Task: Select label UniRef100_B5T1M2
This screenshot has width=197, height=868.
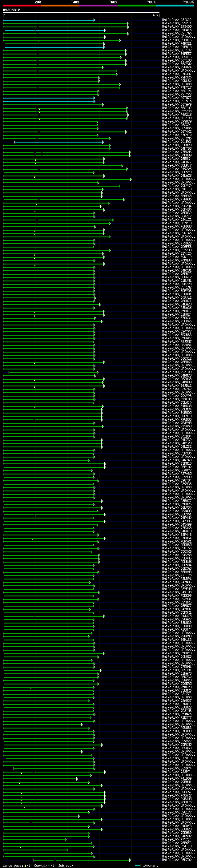Action: tap(177, 287)
